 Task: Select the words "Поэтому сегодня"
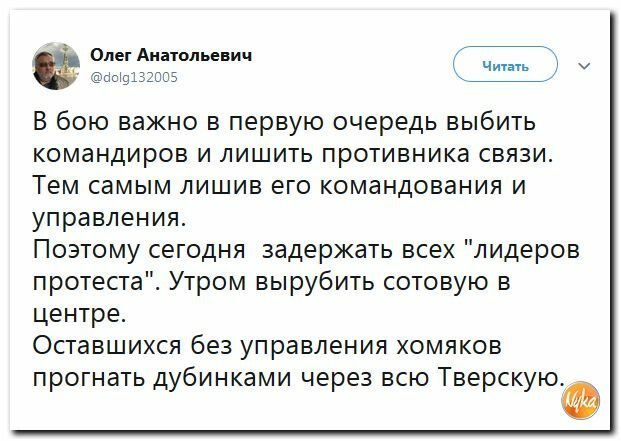click(x=139, y=251)
